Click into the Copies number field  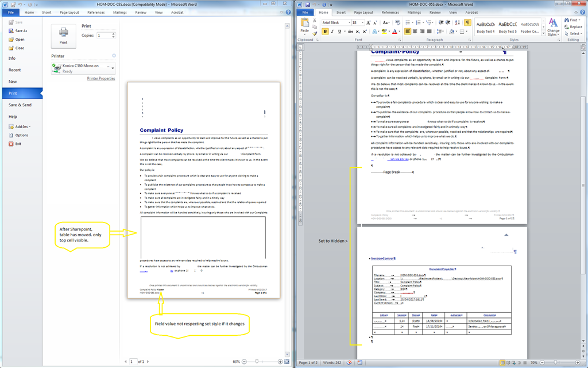coord(103,35)
